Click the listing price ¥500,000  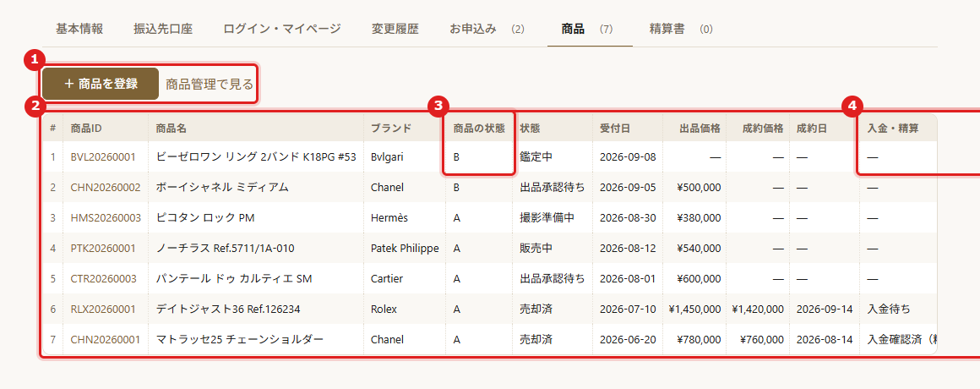699,187
